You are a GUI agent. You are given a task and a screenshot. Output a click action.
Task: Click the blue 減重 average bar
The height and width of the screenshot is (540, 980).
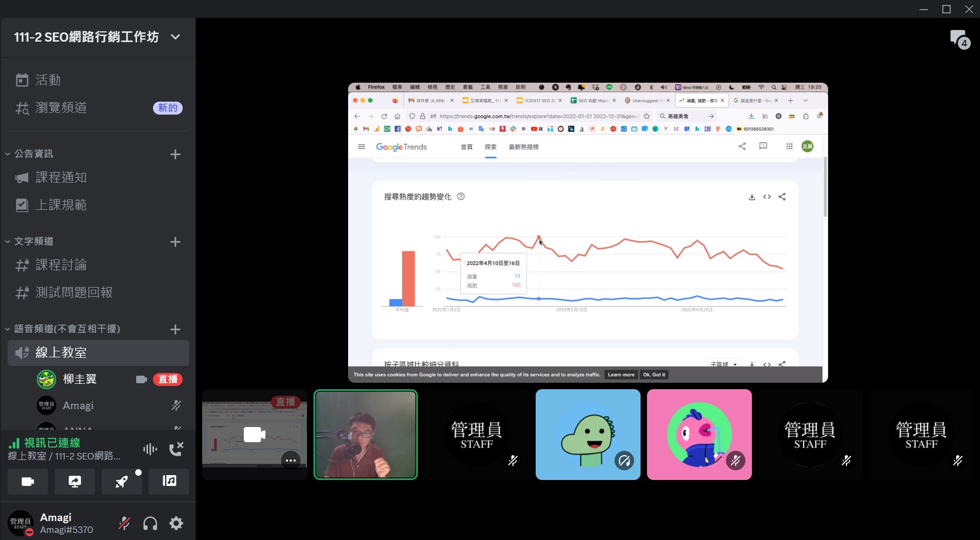click(x=396, y=303)
